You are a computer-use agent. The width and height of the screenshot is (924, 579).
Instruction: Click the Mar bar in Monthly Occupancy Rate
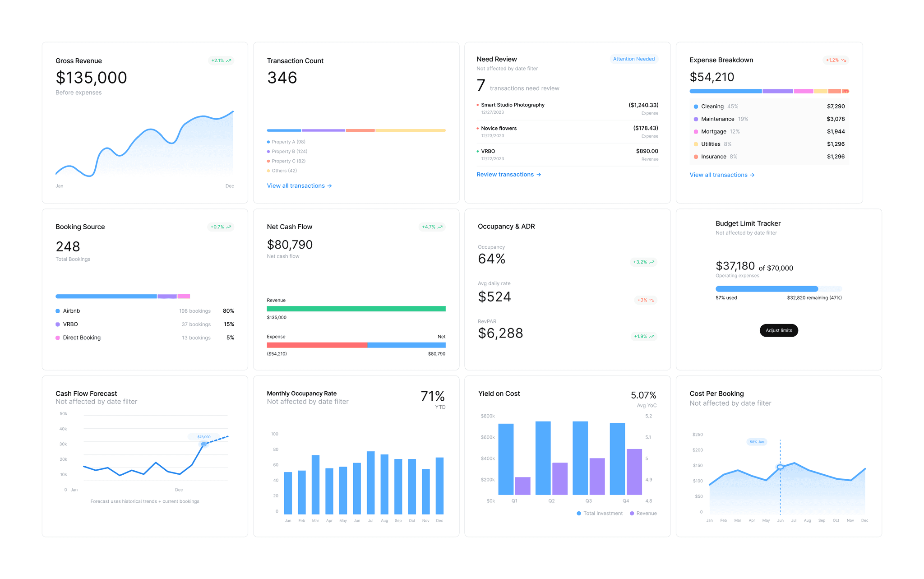click(x=315, y=485)
